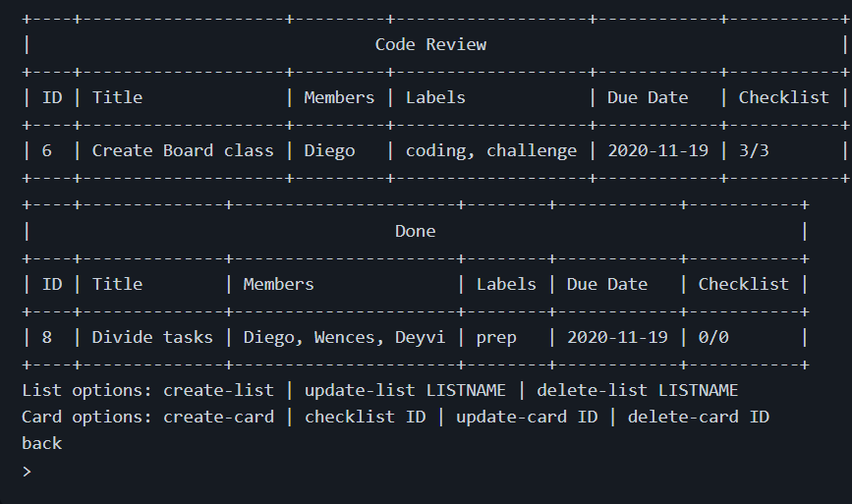
Task: Click members Diego, Wences, Deyvi cell
Action: point(344,337)
